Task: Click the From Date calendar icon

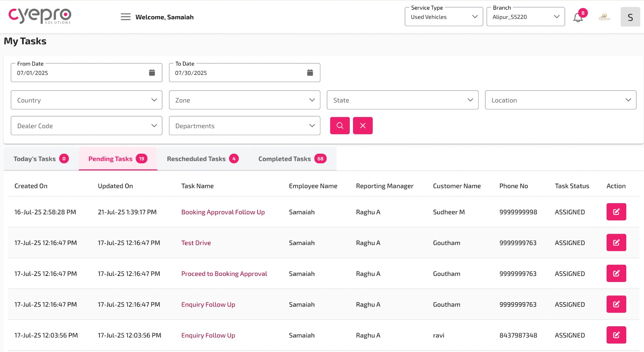Action: (x=152, y=73)
